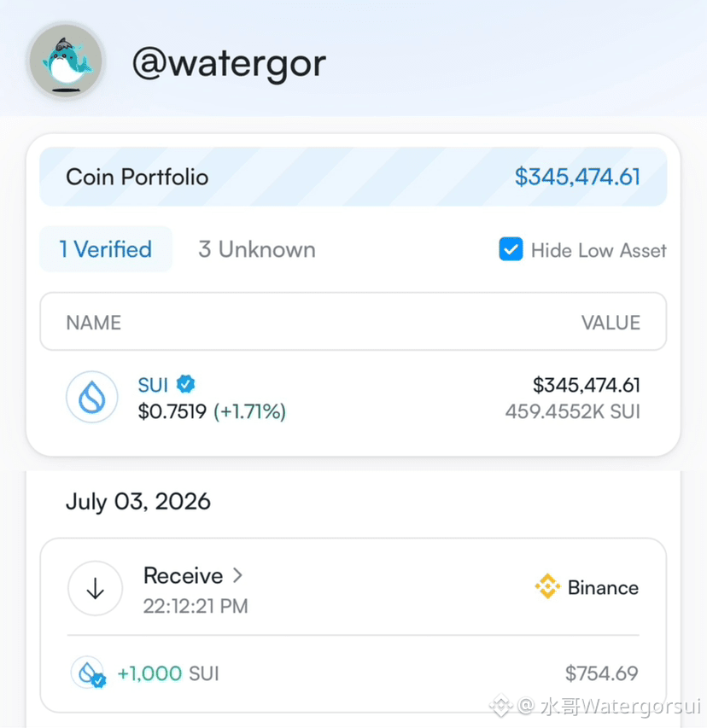Click the +1,000 SUI amount row
This screenshot has width=707, height=728.
[x=353, y=673]
